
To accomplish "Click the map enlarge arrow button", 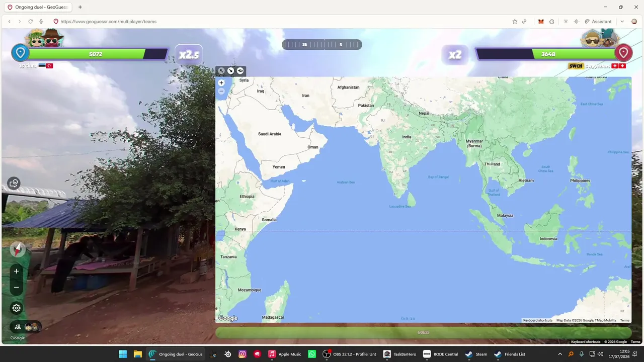I will tap(221, 71).
